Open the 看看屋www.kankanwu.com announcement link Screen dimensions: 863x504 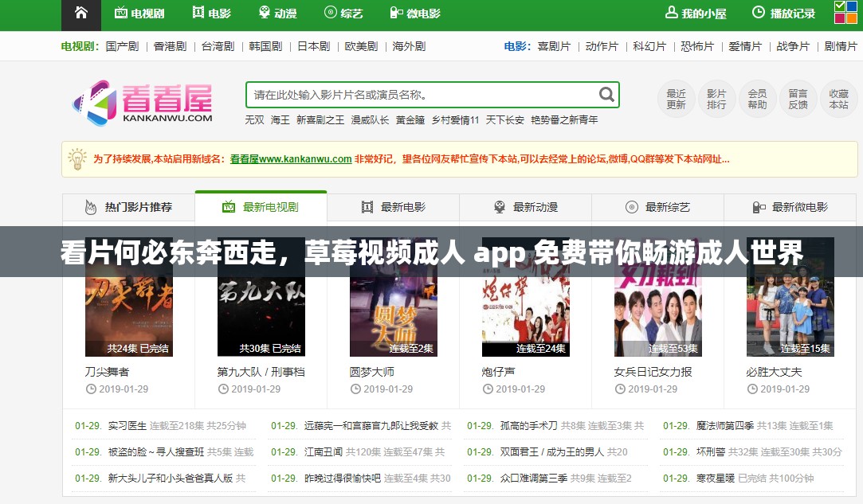click(x=291, y=159)
